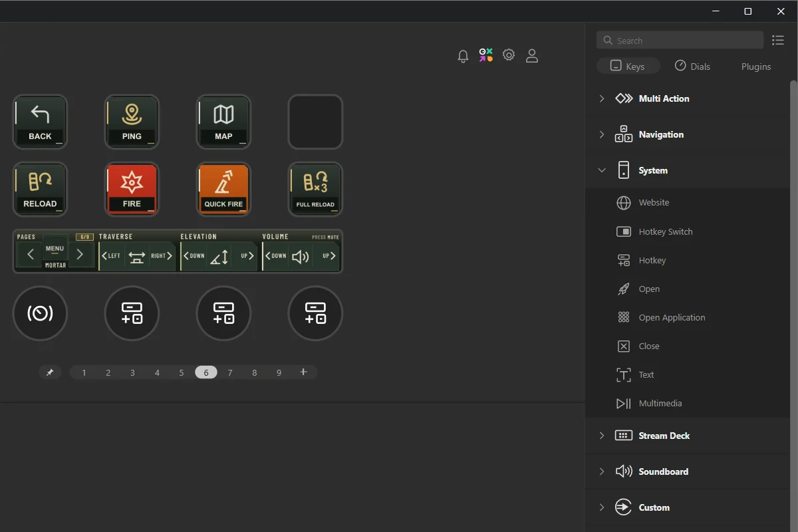Viewport: 798px width, 532px height.
Task: Click the traverse icon in strip center
Action: (137, 257)
